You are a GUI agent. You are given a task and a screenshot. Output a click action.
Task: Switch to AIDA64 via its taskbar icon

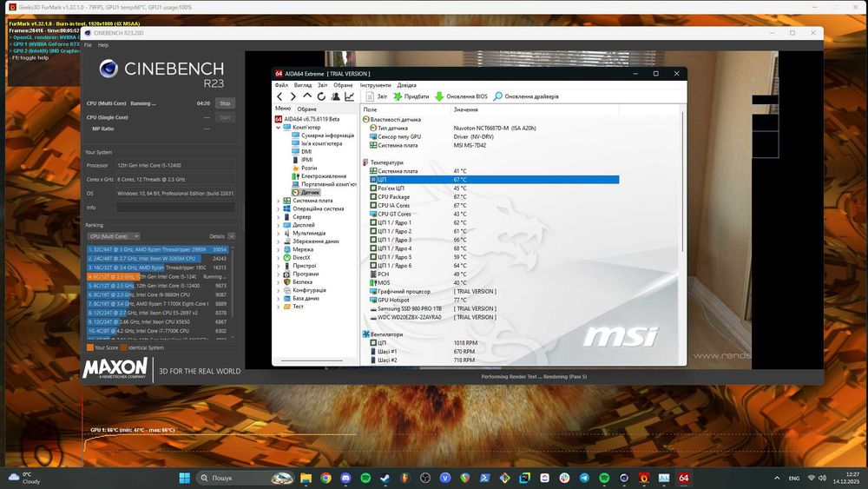click(x=684, y=478)
